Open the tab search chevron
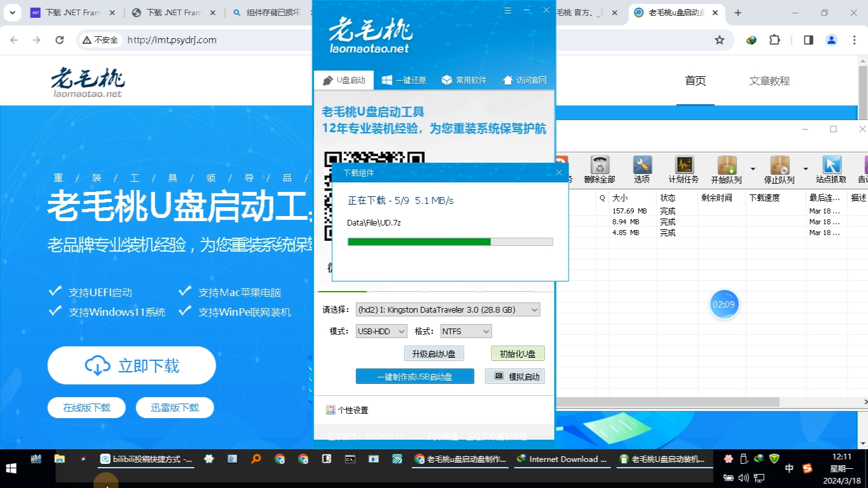Image resolution: width=868 pixels, height=488 pixels. pos(14,13)
